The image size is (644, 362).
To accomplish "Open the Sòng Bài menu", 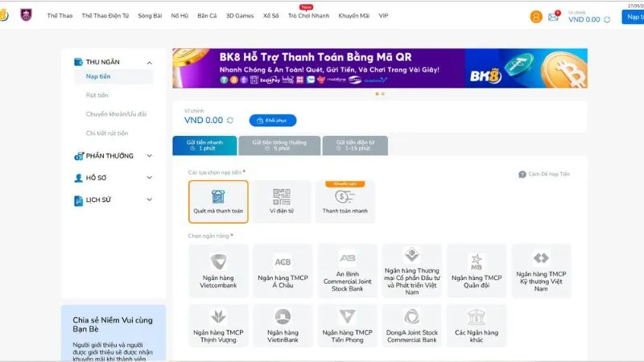I will tap(150, 15).
